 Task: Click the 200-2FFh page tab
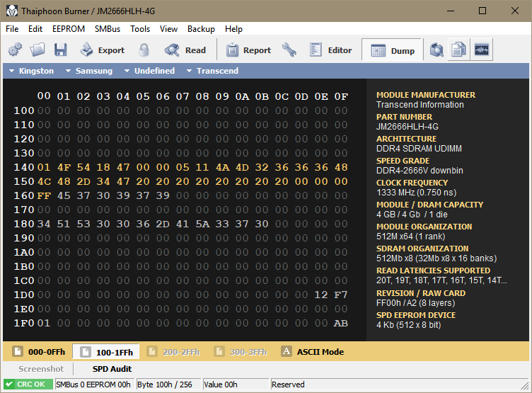click(x=174, y=351)
